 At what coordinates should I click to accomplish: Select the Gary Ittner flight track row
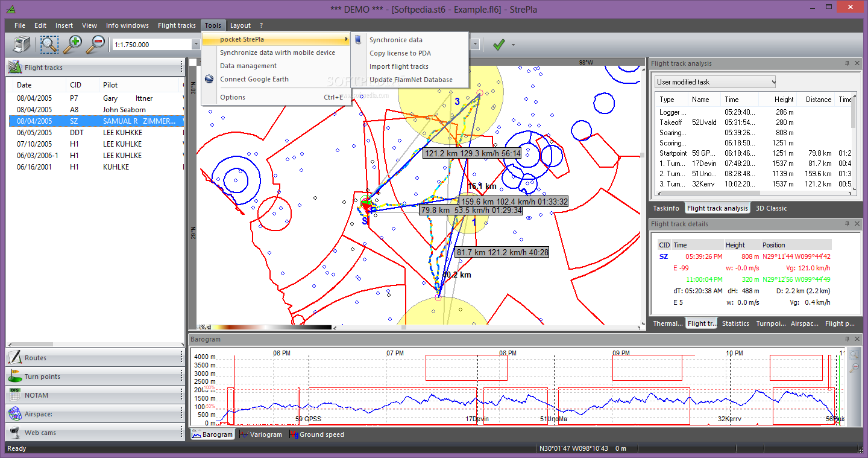[98, 98]
